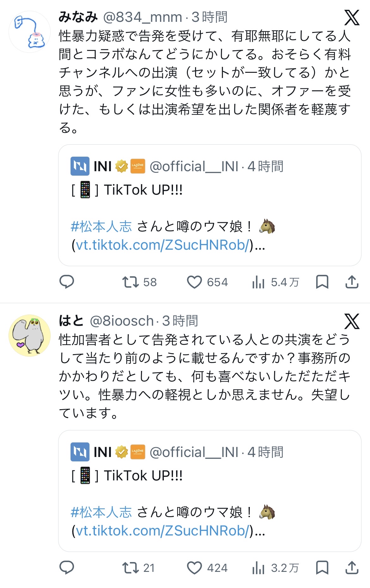Bookmark はと's post

click(x=322, y=567)
